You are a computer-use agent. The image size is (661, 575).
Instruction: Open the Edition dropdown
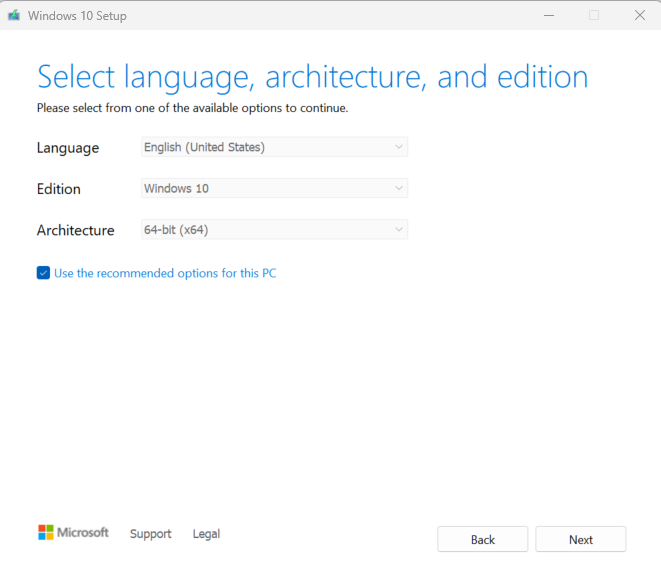click(x=274, y=188)
